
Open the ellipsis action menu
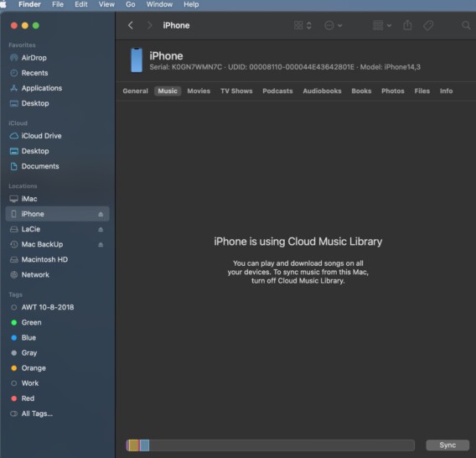pos(333,25)
